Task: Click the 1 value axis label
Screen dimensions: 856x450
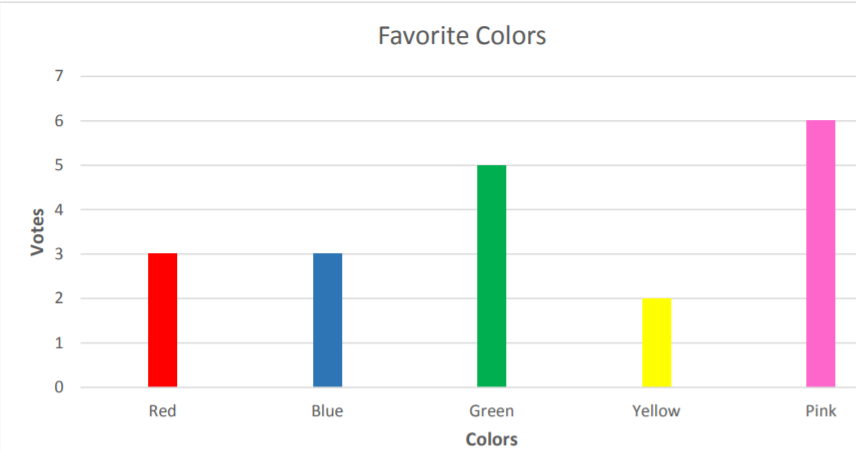Action: point(59,343)
